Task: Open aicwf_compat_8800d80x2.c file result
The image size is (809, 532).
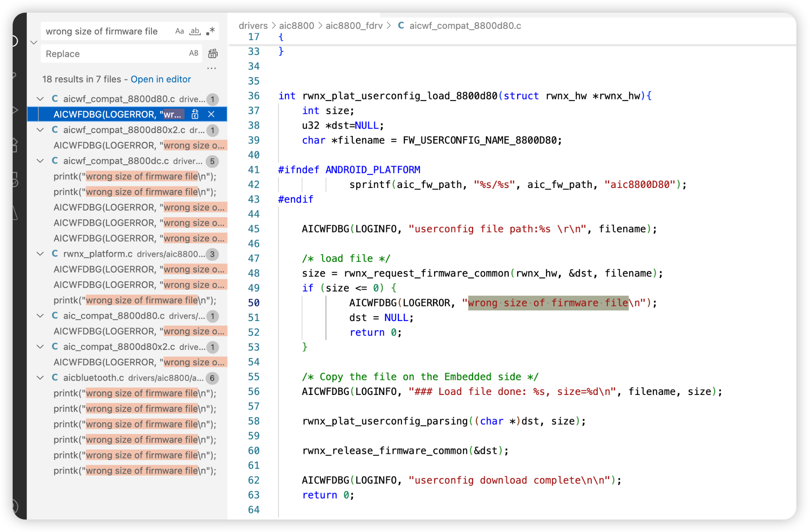Action: 127,130
